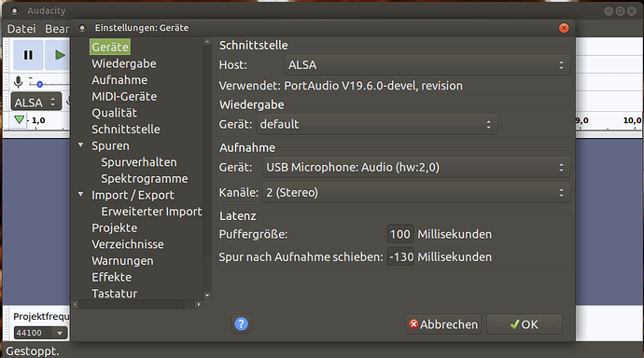The height and width of the screenshot is (358, 644).
Task: Click the microphone recording level icon
Action: 18,82
